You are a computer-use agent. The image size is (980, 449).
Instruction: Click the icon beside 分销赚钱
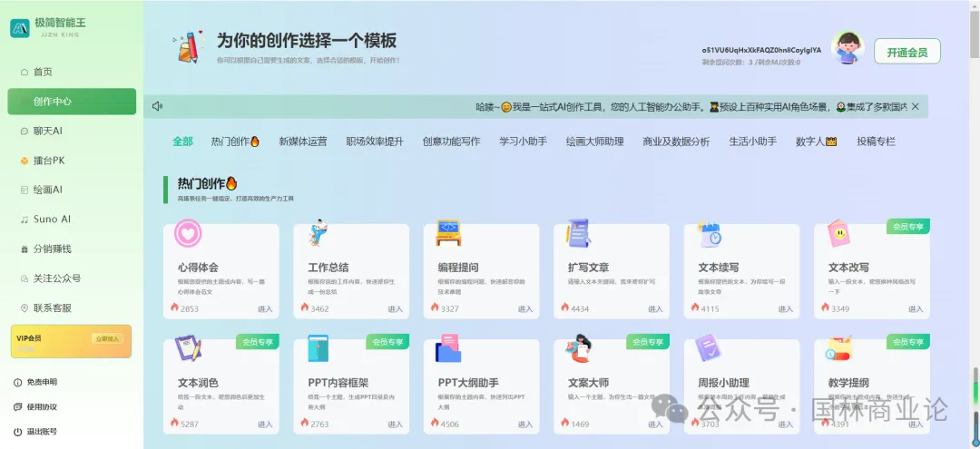tap(24, 249)
